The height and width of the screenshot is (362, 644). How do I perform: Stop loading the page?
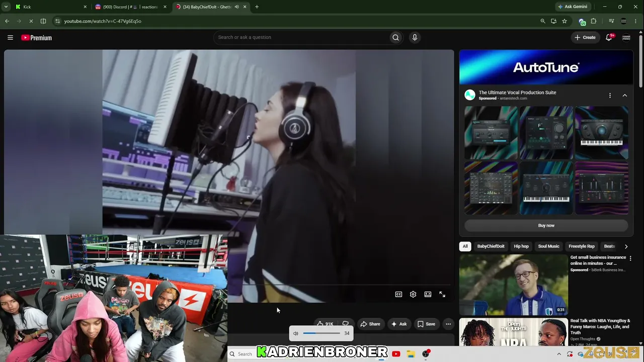pyautogui.click(x=31, y=21)
